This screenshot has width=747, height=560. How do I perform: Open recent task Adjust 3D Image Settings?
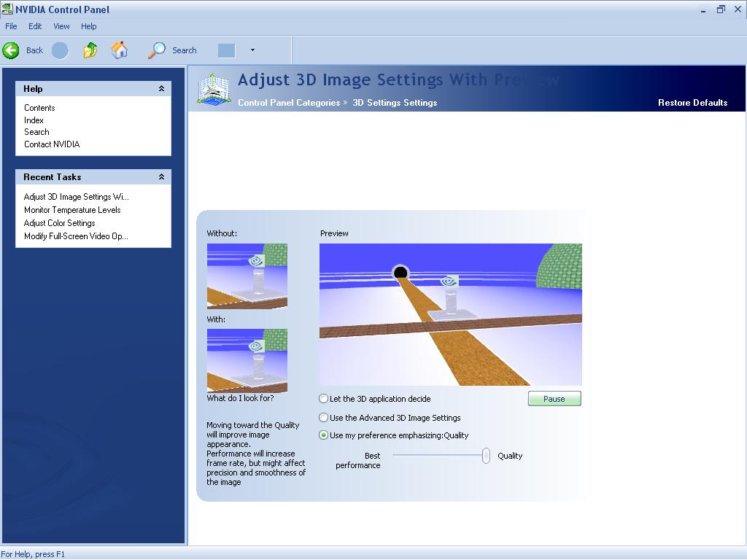click(76, 197)
